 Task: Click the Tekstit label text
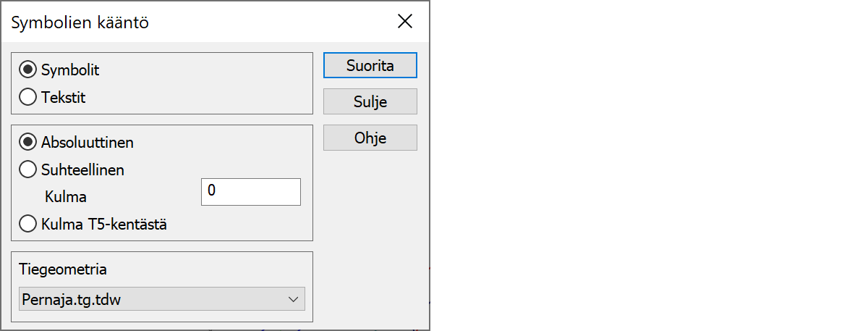(64, 97)
